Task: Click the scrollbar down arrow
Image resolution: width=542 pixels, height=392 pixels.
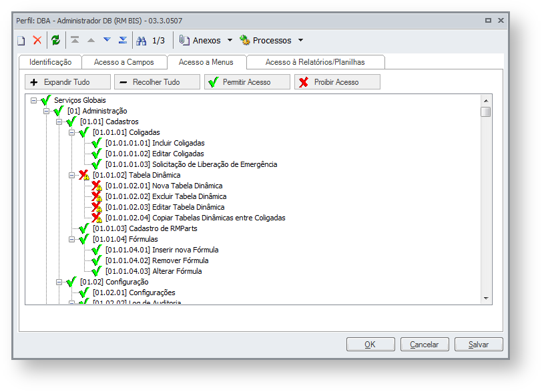Action: [486, 298]
